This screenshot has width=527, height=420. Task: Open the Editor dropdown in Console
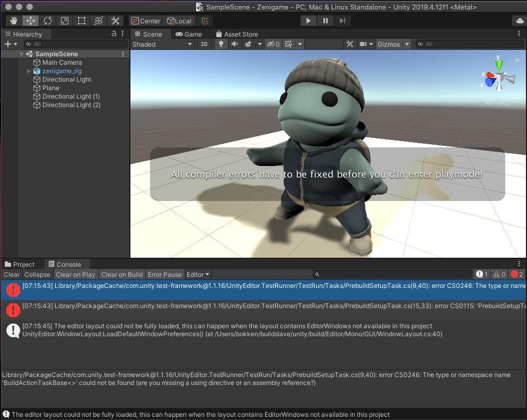198,274
